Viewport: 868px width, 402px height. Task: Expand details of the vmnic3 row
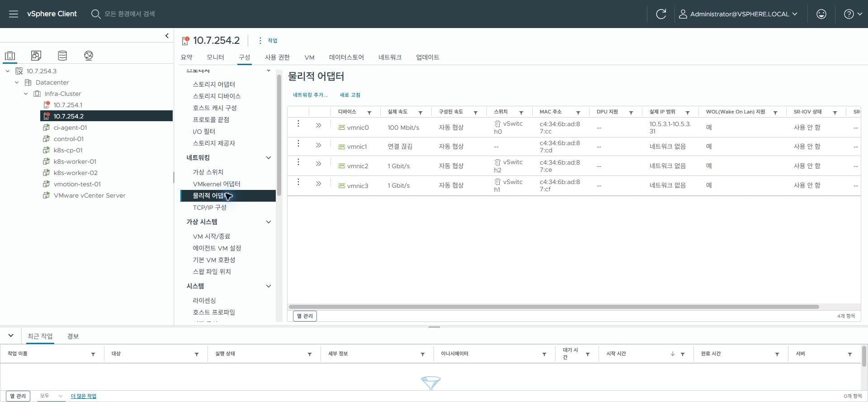(319, 184)
